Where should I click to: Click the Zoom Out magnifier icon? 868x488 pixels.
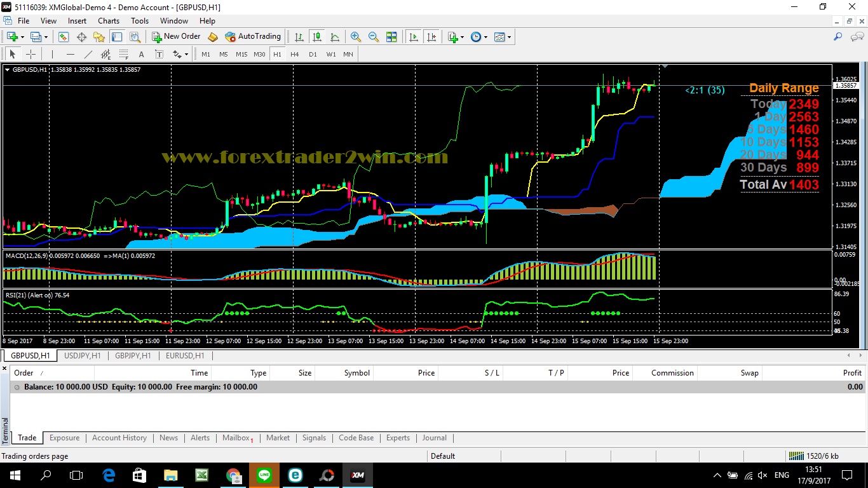(x=374, y=37)
